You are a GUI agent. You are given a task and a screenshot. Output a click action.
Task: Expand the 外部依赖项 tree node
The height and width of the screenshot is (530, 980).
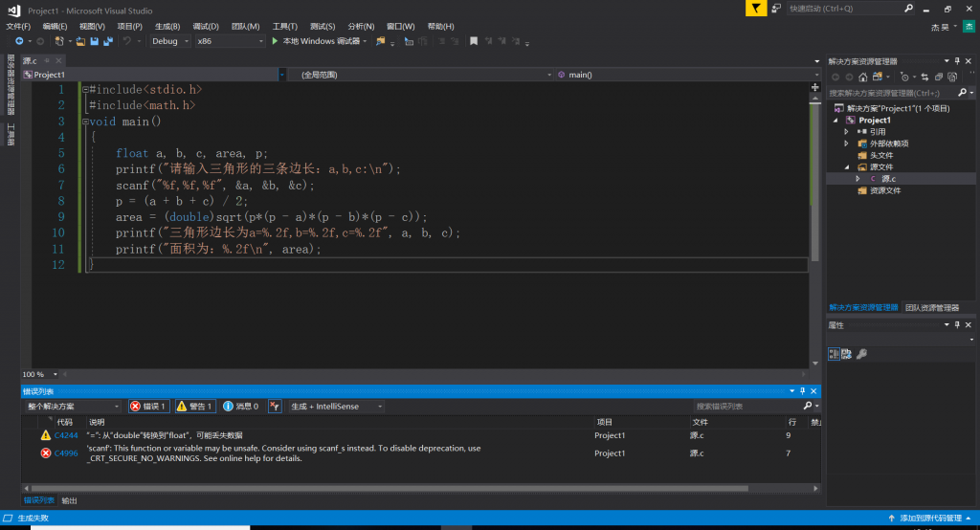click(846, 144)
